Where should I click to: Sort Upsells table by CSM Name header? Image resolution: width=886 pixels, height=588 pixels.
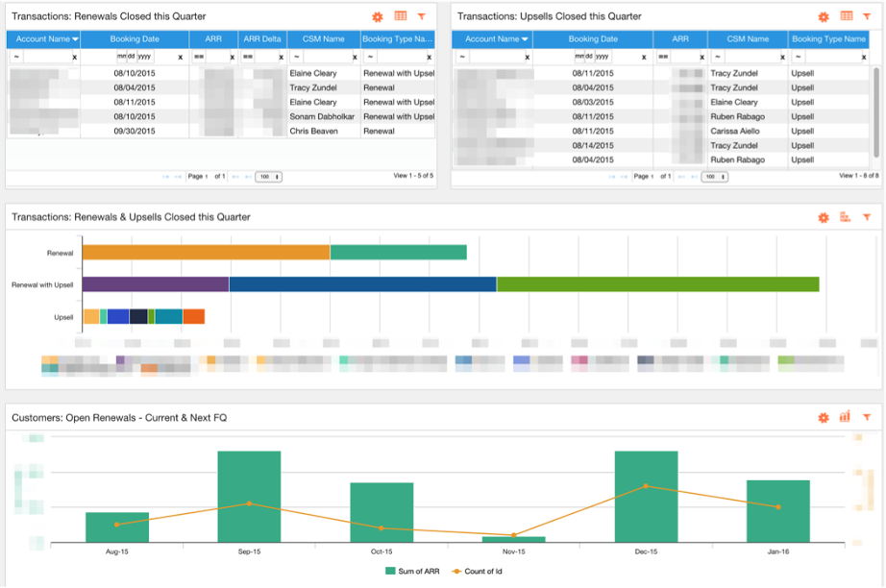pyautogui.click(x=747, y=39)
